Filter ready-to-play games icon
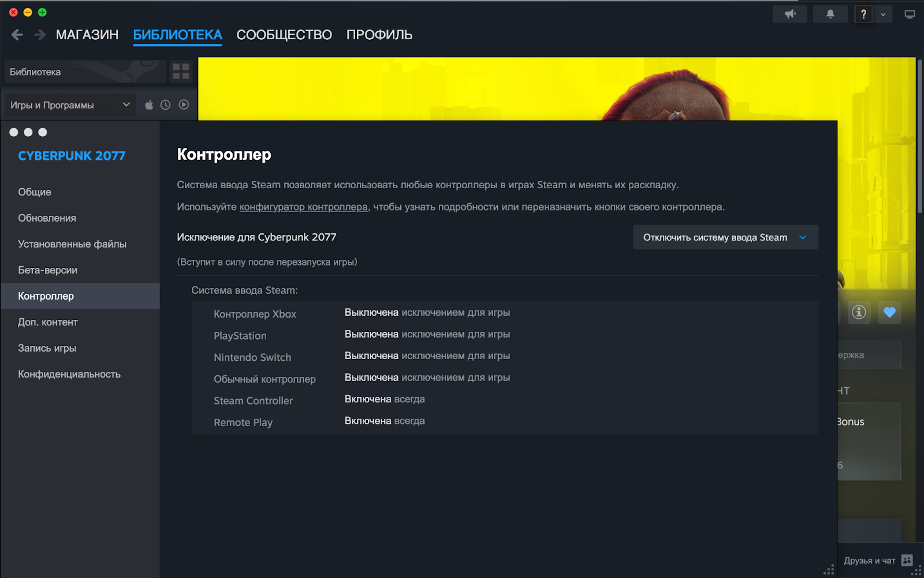The height and width of the screenshot is (578, 924). tap(184, 105)
